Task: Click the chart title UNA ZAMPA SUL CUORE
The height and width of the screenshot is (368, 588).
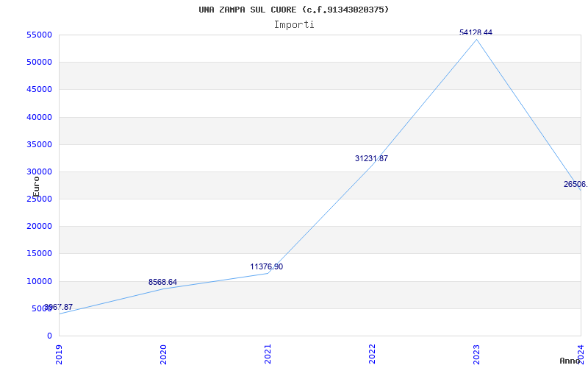Action: [293, 10]
